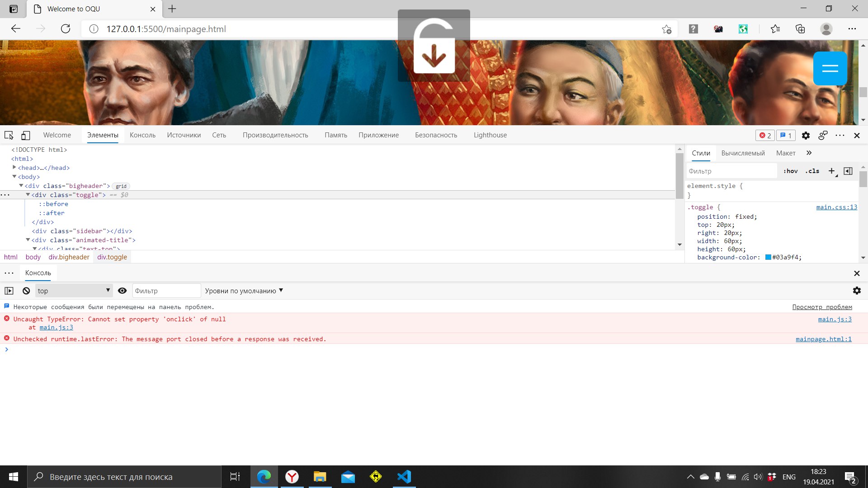Switch to Сеть tab
868x488 pixels.
point(219,135)
